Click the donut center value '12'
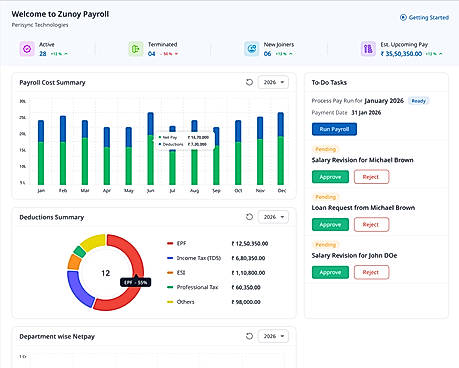The height and width of the screenshot is (368, 459). point(106,273)
